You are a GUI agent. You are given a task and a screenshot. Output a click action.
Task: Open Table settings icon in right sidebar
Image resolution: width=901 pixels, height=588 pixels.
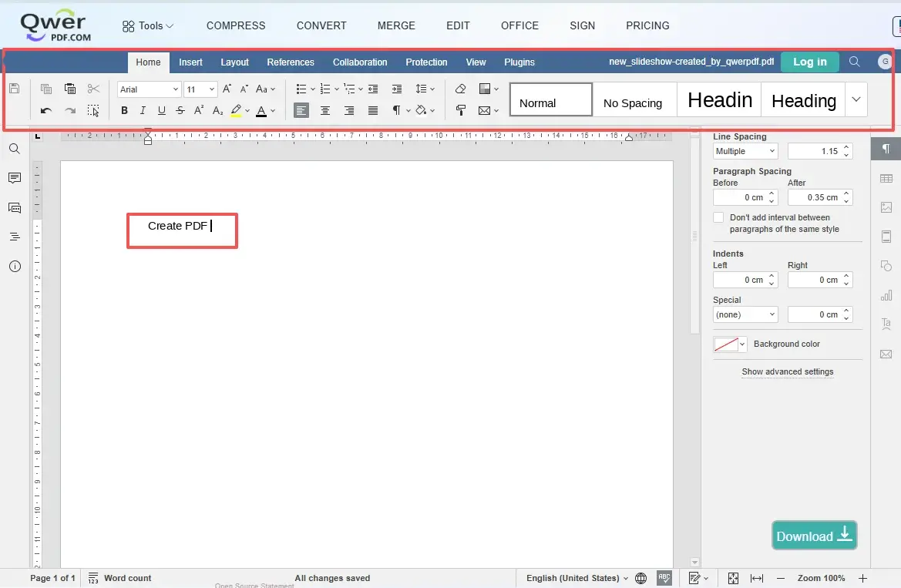(886, 179)
